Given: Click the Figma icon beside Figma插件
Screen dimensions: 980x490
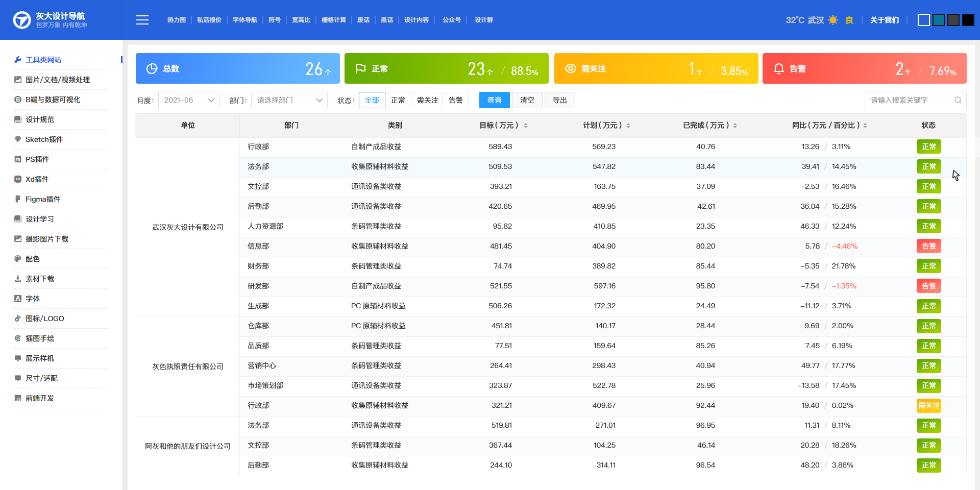Looking at the screenshot, I should pyautogui.click(x=18, y=199).
